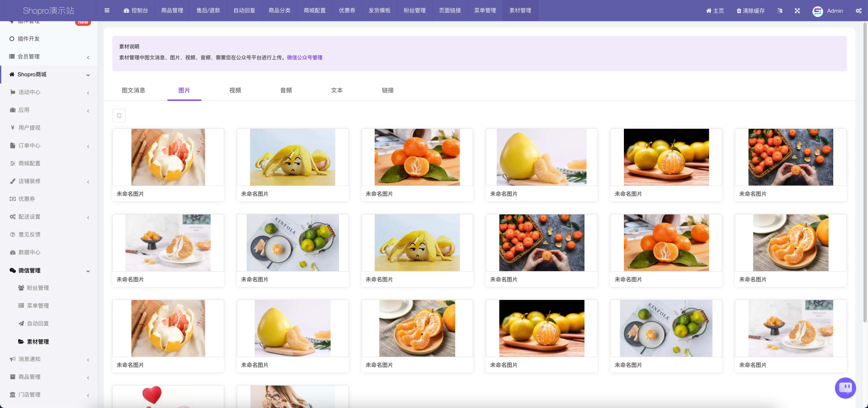Open 控制台 via its dashboard icon
Viewport: 868px width, 408px height.
(127, 10)
